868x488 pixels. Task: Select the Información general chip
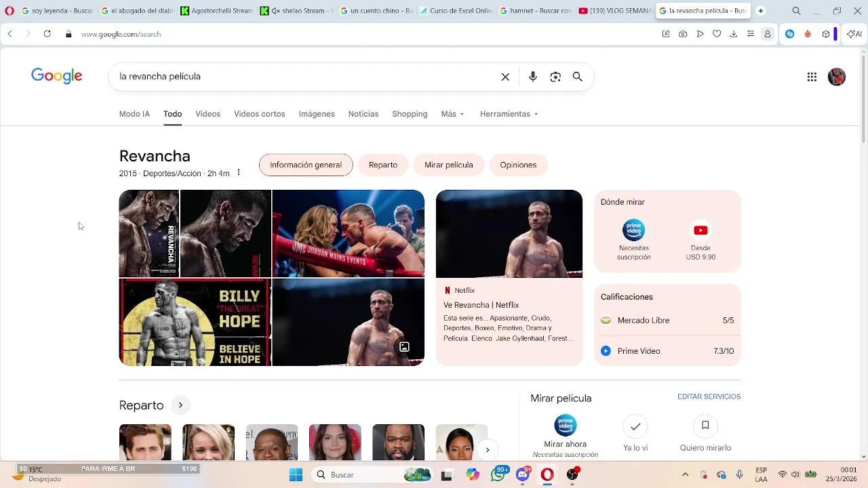(306, 165)
